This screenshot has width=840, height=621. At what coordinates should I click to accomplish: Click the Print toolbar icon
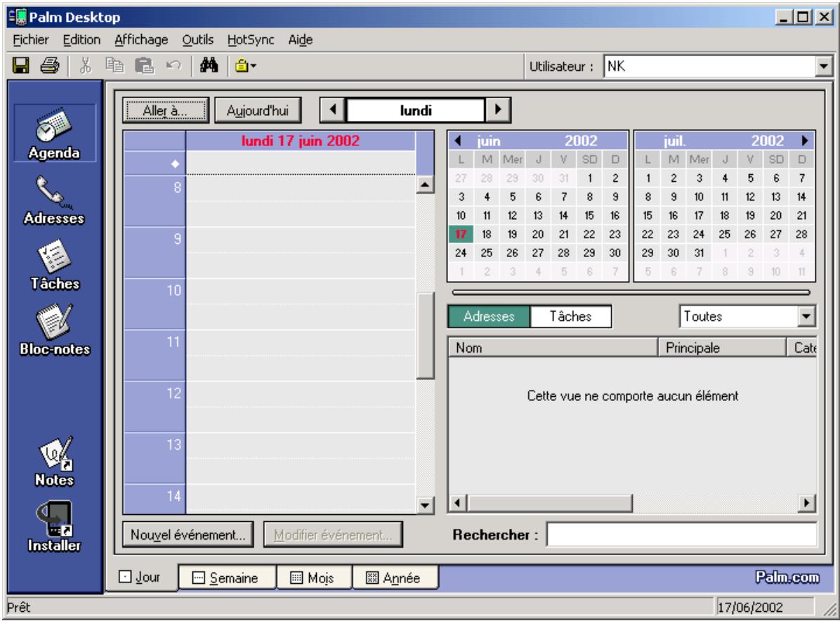click(x=50, y=66)
